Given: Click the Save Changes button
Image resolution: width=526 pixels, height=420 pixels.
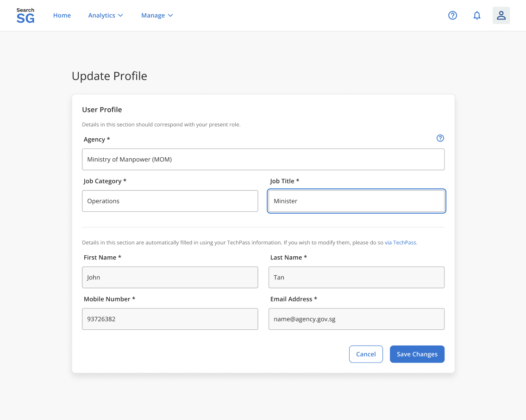Looking at the screenshot, I should tap(417, 354).
